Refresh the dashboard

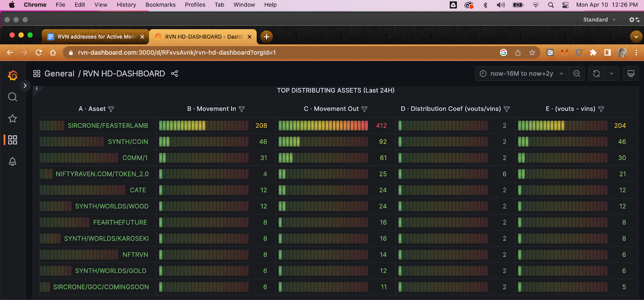point(596,74)
